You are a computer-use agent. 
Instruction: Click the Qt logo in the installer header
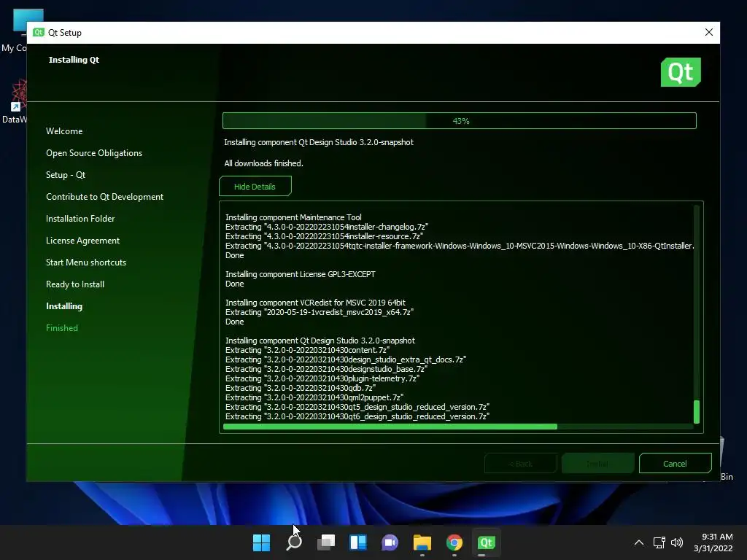(681, 72)
